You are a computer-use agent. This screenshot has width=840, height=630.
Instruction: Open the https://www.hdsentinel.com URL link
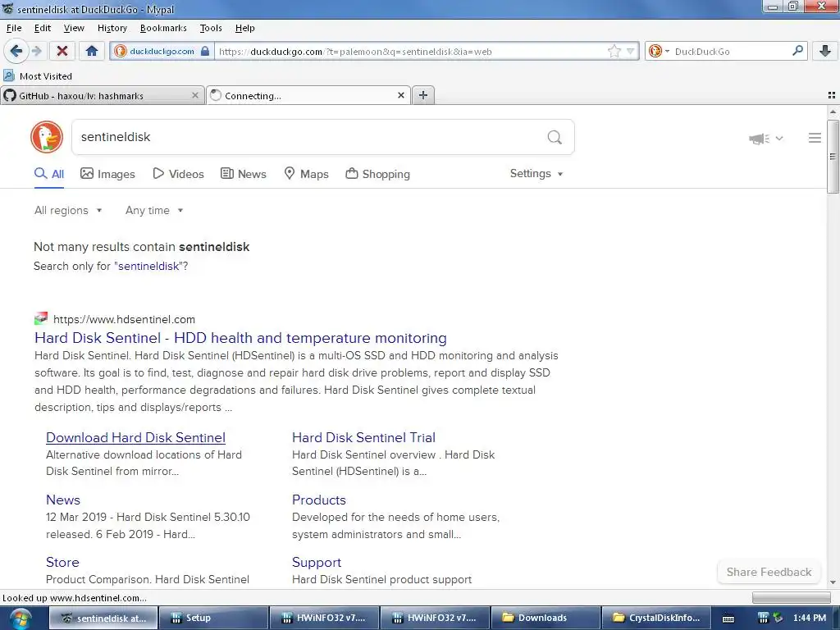point(125,319)
